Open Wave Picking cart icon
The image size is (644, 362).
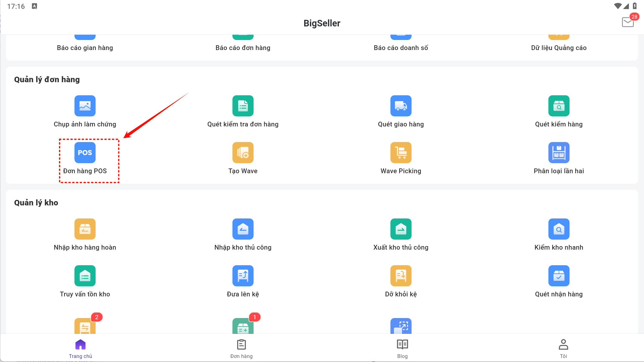(401, 153)
